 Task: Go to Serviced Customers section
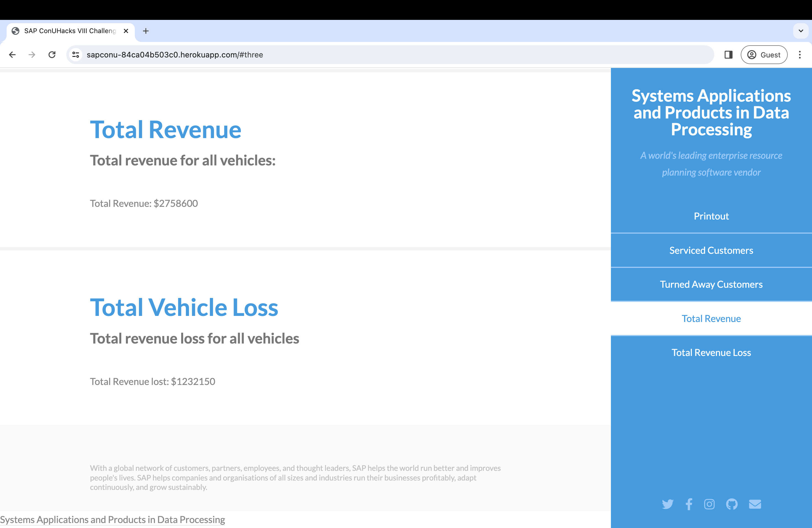[711, 250]
